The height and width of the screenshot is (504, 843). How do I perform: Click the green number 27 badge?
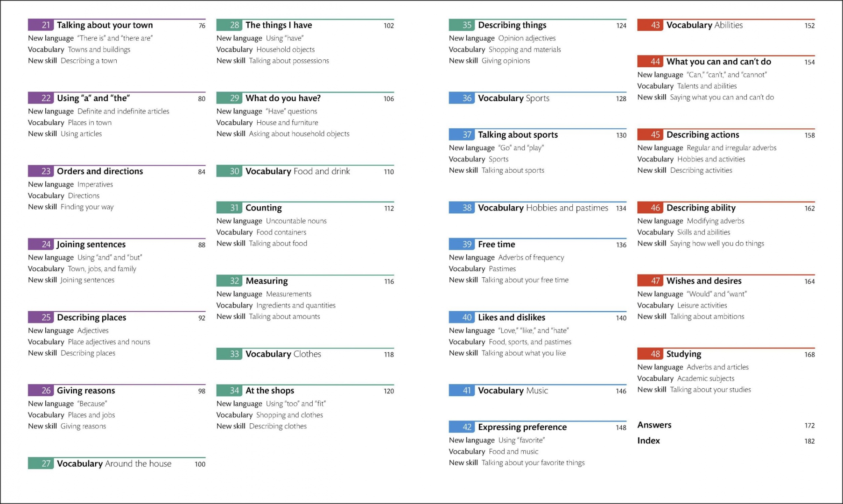click(46, 464)
